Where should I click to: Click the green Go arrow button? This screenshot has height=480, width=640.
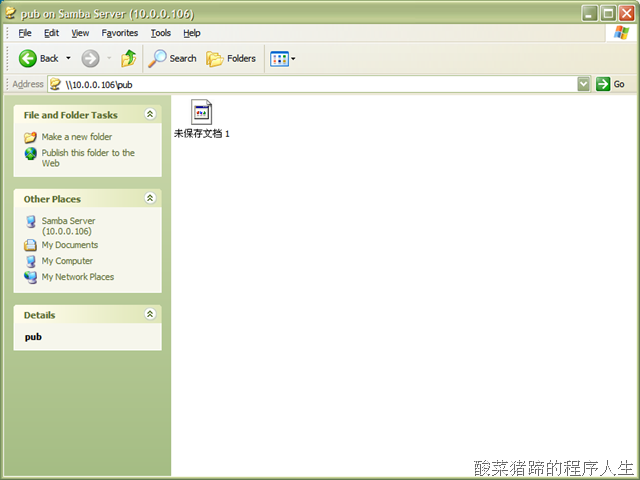pyautogui.click(x=603, y=84)
